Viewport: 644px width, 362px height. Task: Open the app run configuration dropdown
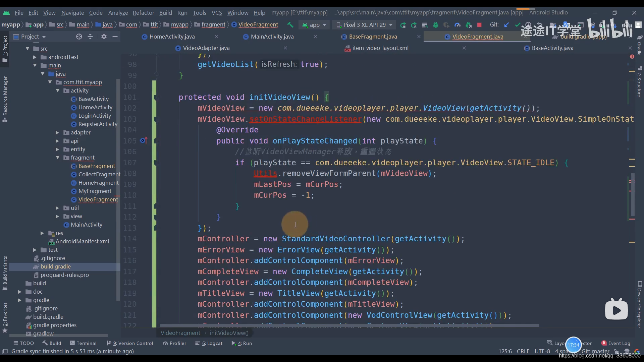[314, 25]
